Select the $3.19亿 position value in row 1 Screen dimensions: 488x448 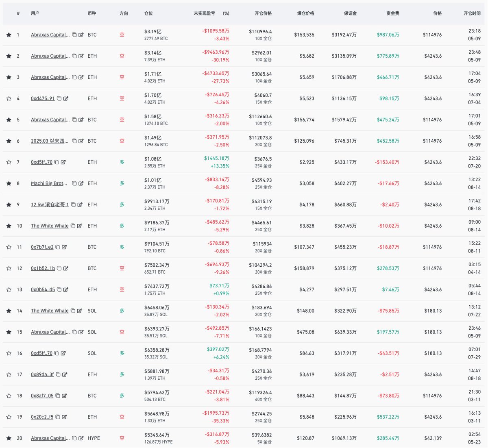coord(153,32)
